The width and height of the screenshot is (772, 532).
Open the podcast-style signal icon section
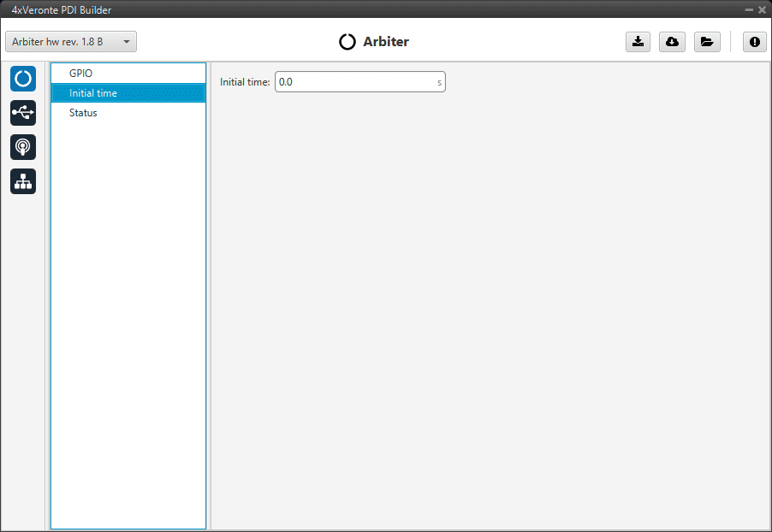[23, 147]
